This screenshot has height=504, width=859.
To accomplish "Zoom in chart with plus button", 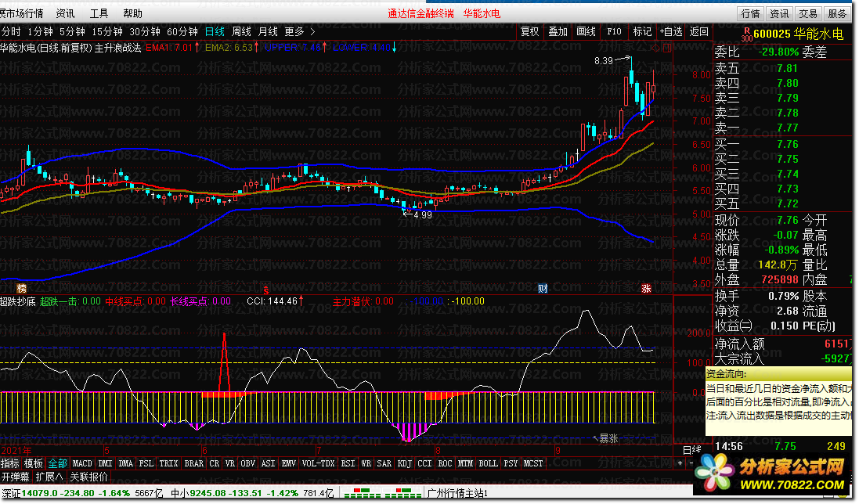I will coord(680,463).
